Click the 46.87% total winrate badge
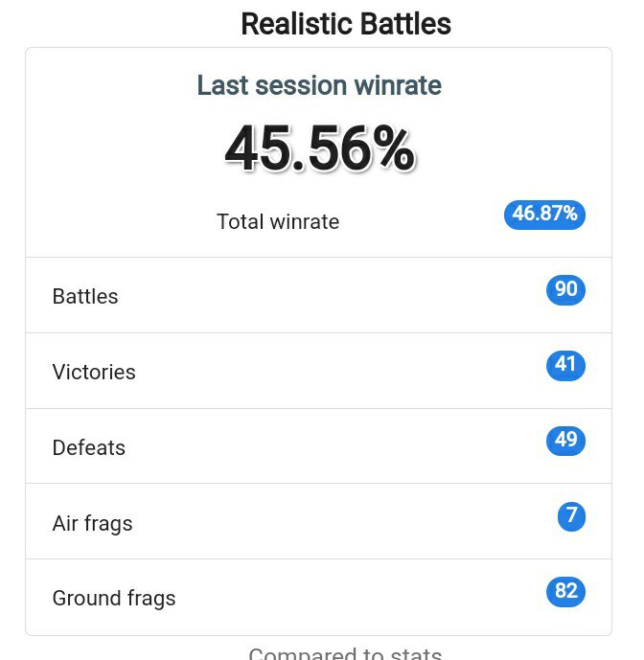This screenshot has width=644, height=660. click(x=544, y=215)
